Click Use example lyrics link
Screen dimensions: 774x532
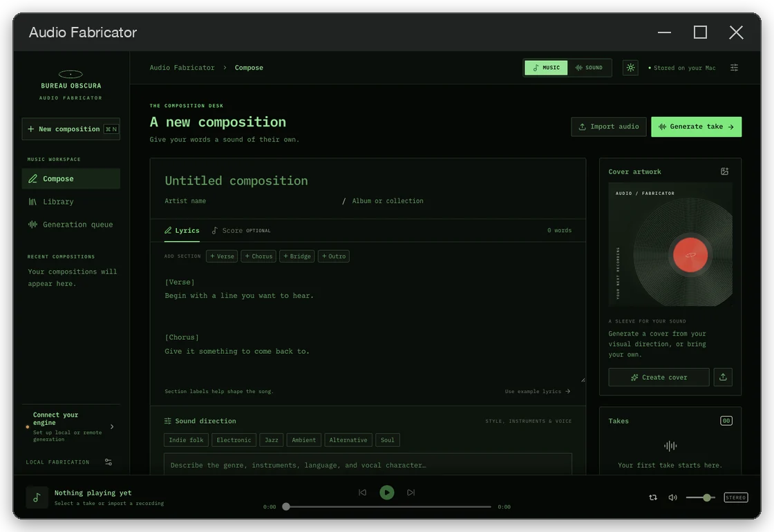537,391
